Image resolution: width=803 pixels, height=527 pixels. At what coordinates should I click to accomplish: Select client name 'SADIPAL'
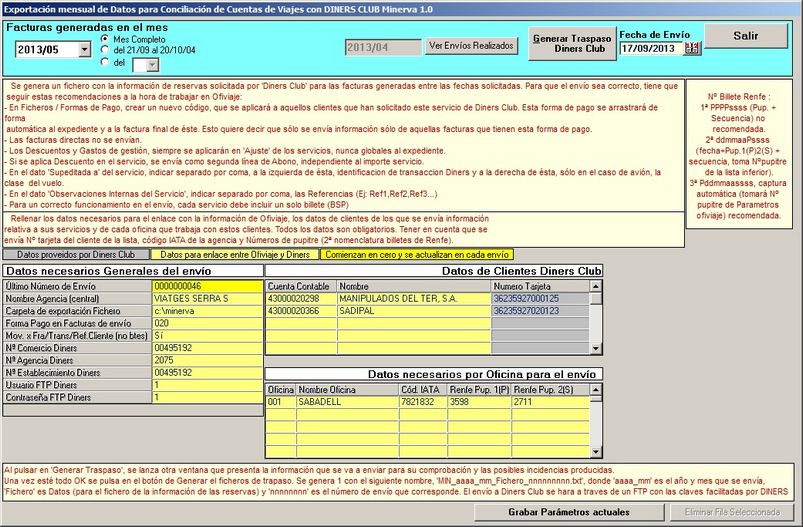point(414,311)
